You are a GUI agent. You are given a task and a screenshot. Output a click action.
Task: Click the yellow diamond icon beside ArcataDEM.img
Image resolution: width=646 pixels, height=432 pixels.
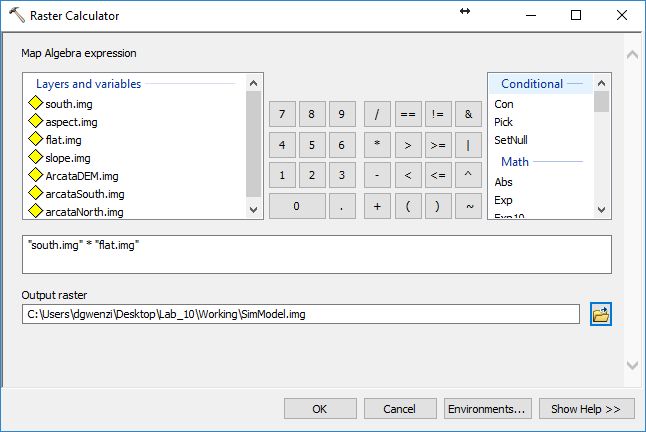pyautogui.click(x=36, y=175)
